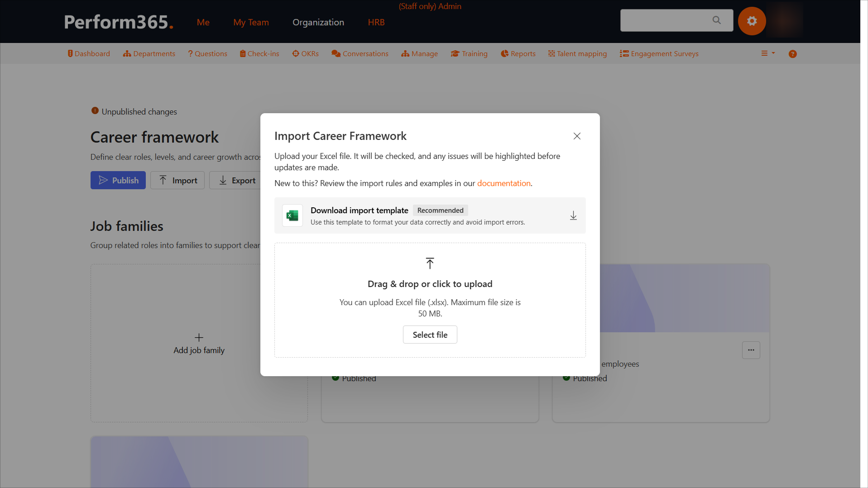Open the HRB tab
This screenshot has width=868, height=488.
(x=376, y=22)
